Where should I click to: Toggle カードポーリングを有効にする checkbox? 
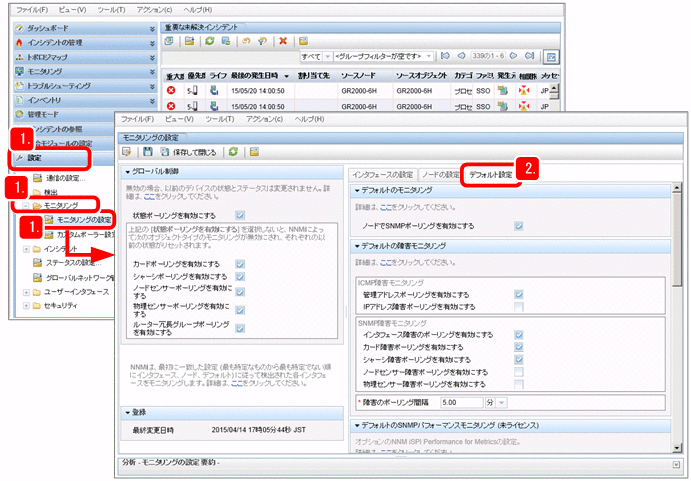[240, 264]
